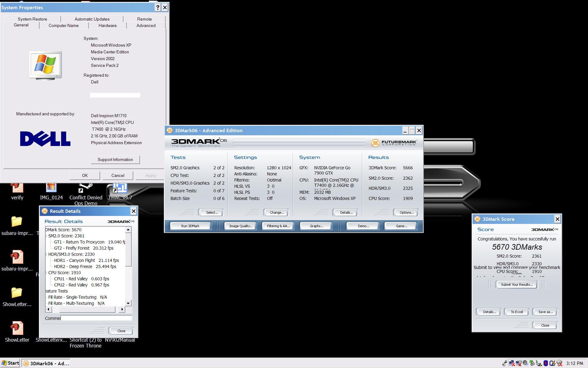Click the vertical scrollbar thumb in Result Details
This screenshot has width=588, height=368.
(x=128, y=249)
